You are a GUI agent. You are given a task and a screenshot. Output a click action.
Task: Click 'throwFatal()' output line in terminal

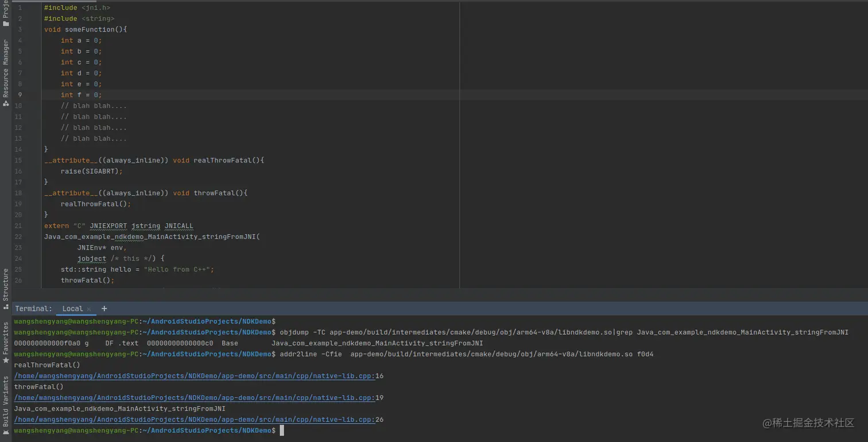[x=38, y=387]
